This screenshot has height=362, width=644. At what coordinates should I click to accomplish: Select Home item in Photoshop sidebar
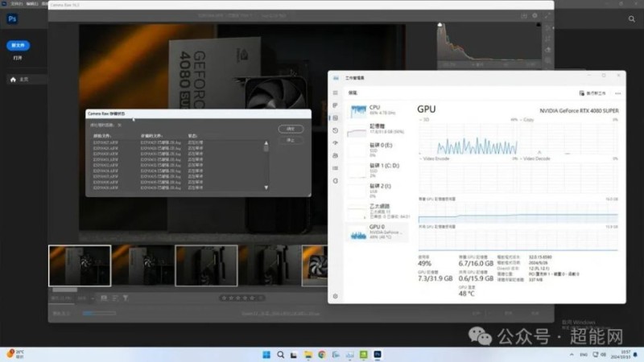26,80
